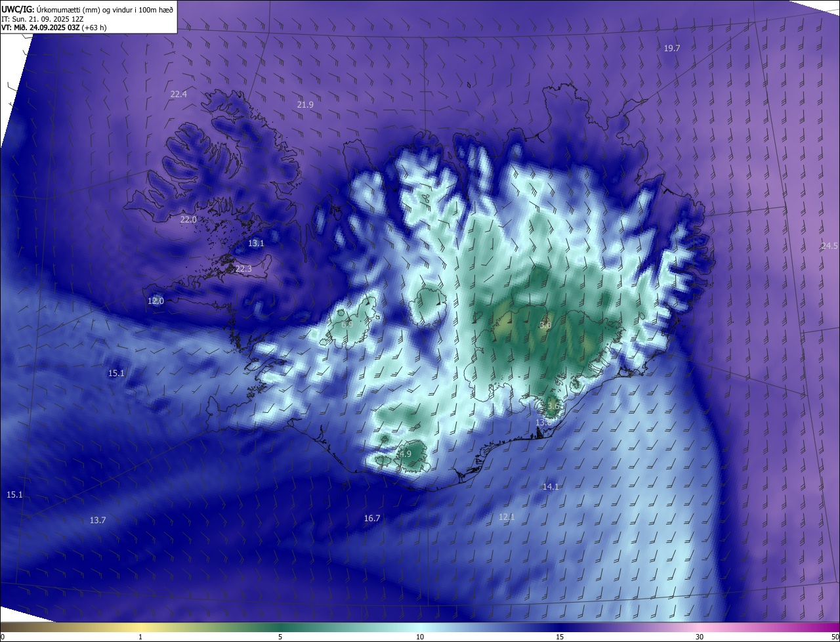Click the 0 tick on the colour scale
Screen dimensions: 840x642
point(3,637)
